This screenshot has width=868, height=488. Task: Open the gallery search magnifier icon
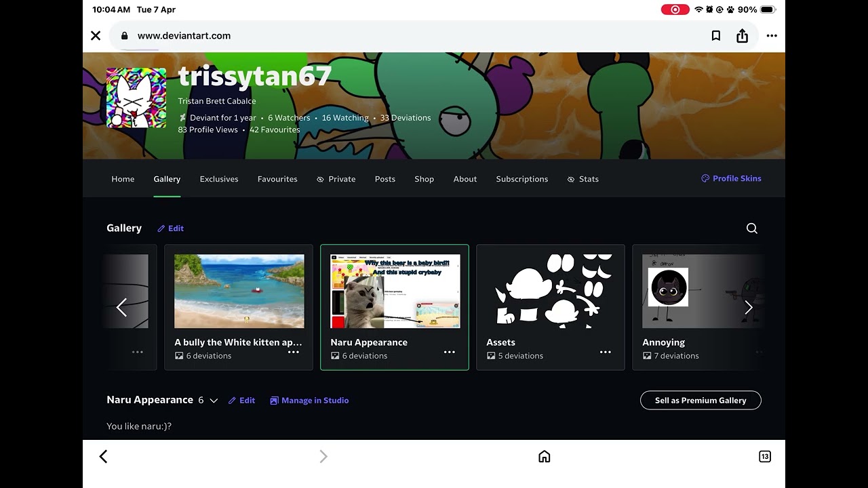point(752,228)
